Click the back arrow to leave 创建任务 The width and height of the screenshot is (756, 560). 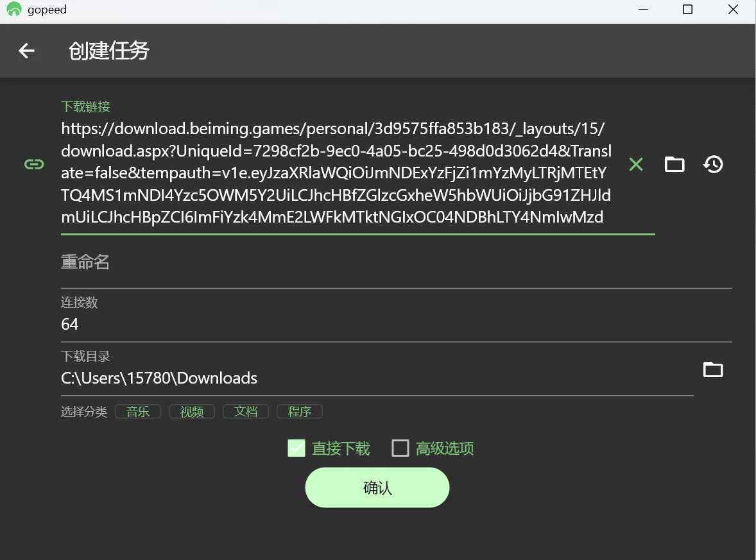click(26, 51)
